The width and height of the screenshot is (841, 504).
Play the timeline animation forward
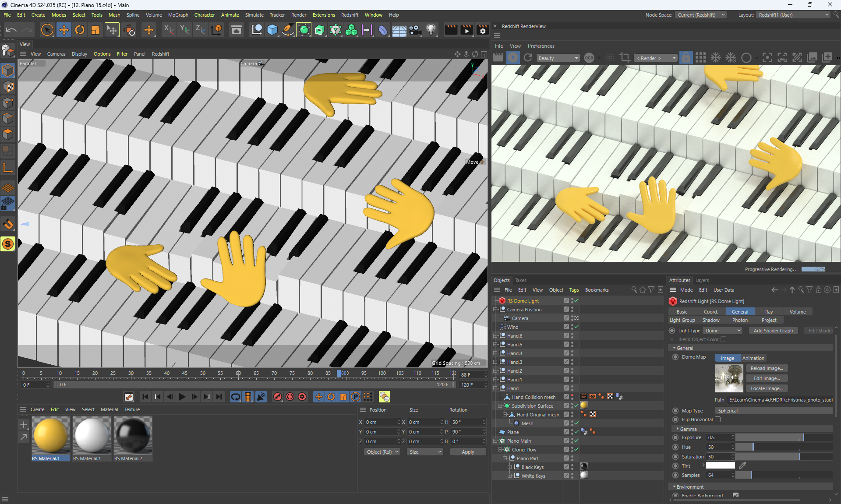[182, 397]
